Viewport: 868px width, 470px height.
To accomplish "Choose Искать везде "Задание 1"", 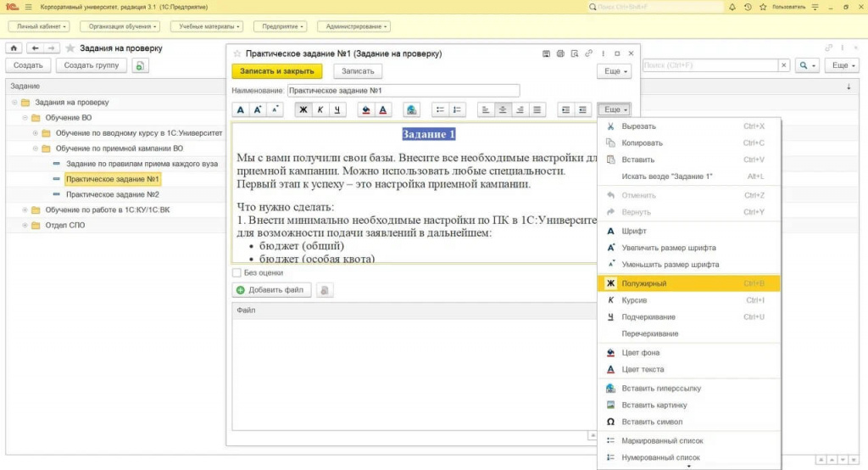I will (x=689, y=176).
